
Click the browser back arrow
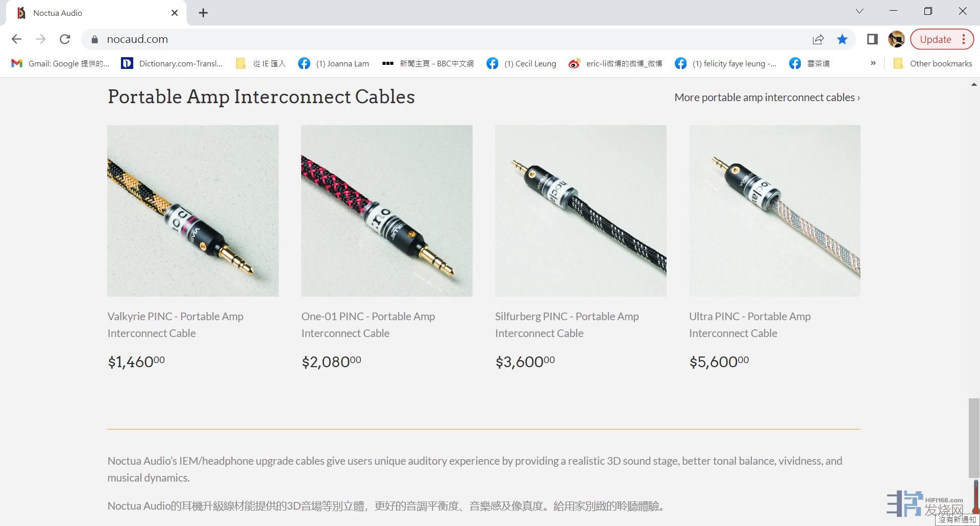[x=16, y=39]
